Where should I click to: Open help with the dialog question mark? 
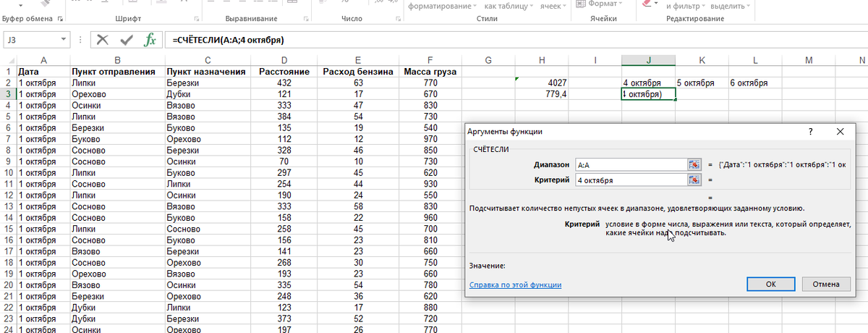pos(811,132)
